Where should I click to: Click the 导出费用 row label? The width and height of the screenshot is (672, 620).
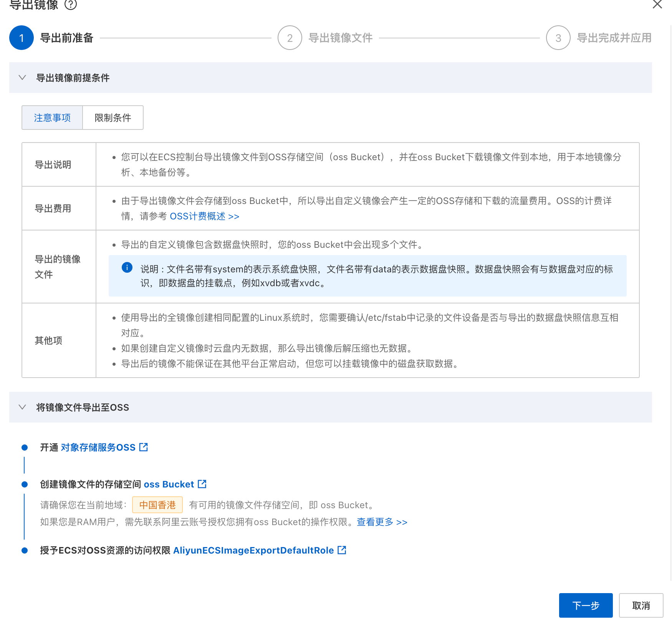[x=53, y=209]
